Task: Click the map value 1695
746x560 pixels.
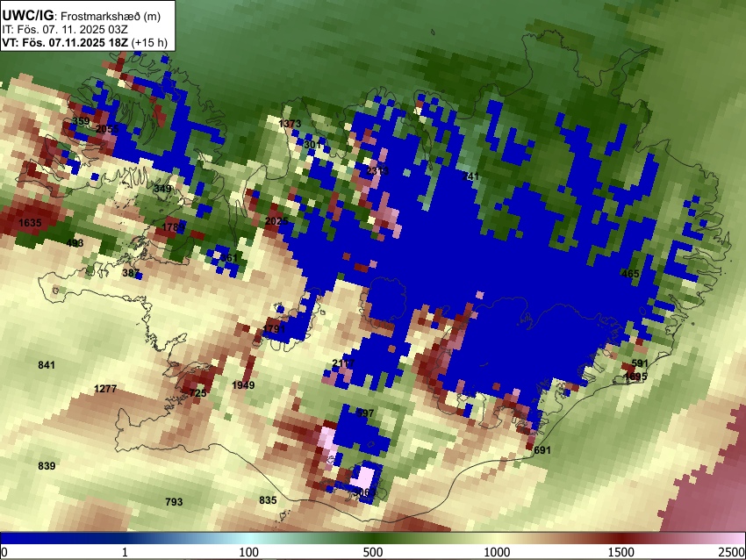Action: pyautogui.click(x=635, y=377)
